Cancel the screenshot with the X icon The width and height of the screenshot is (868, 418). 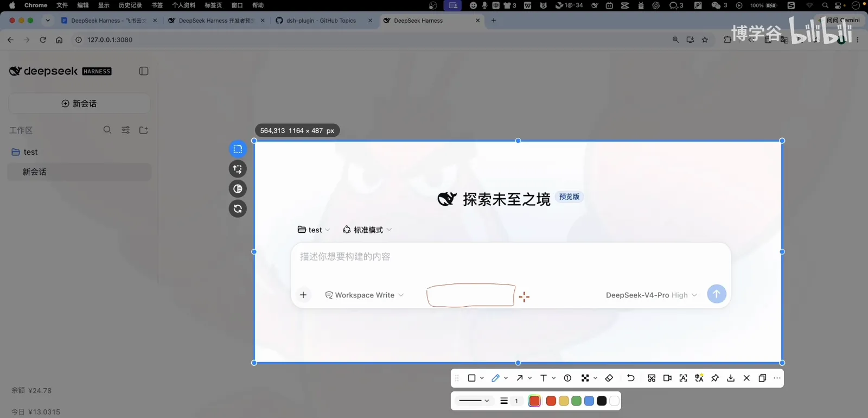click(746, 378)
